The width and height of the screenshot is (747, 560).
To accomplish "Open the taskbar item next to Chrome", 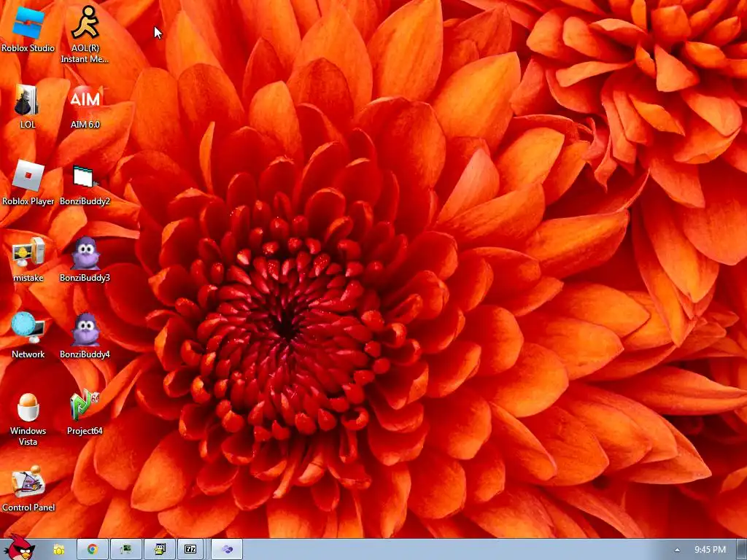I will pyautogui.click(x=125, y=550).
